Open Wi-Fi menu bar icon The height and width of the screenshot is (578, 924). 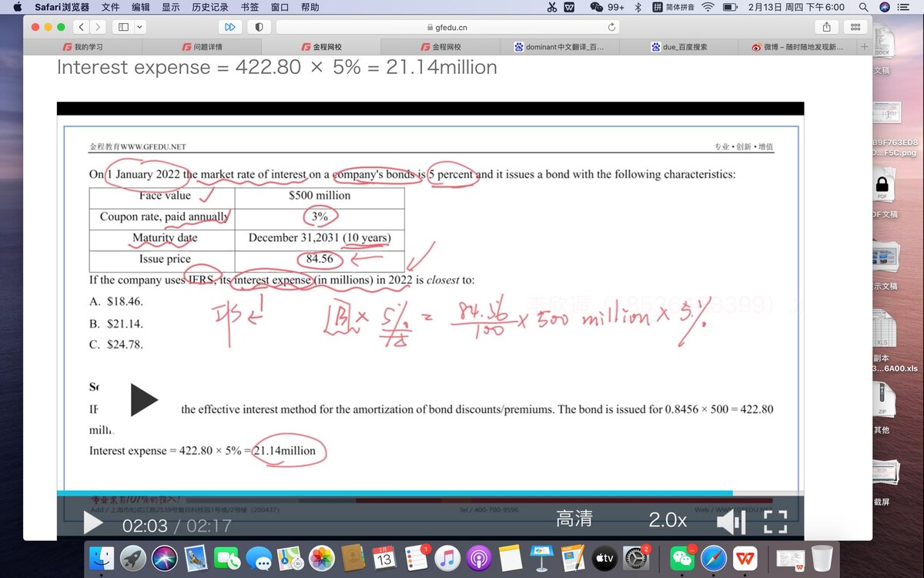(x=708, y=7)
